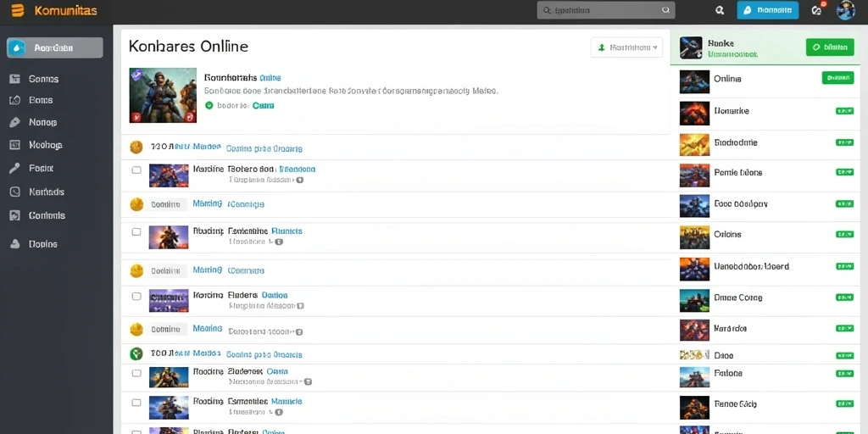Viewport: 868px width, 434px height.
Task: Click the Komunitas title text
Action: coord(65,10)
